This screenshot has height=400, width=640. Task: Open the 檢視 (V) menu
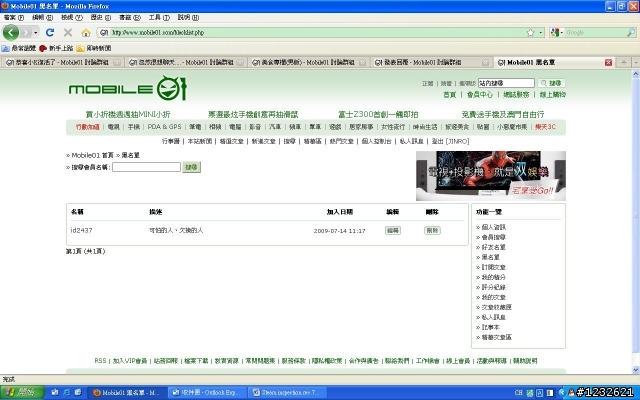coord(72,18)
